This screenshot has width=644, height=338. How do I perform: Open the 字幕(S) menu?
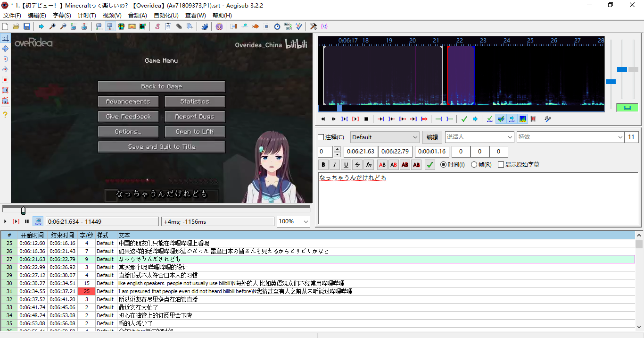click(x=62, y=16)
